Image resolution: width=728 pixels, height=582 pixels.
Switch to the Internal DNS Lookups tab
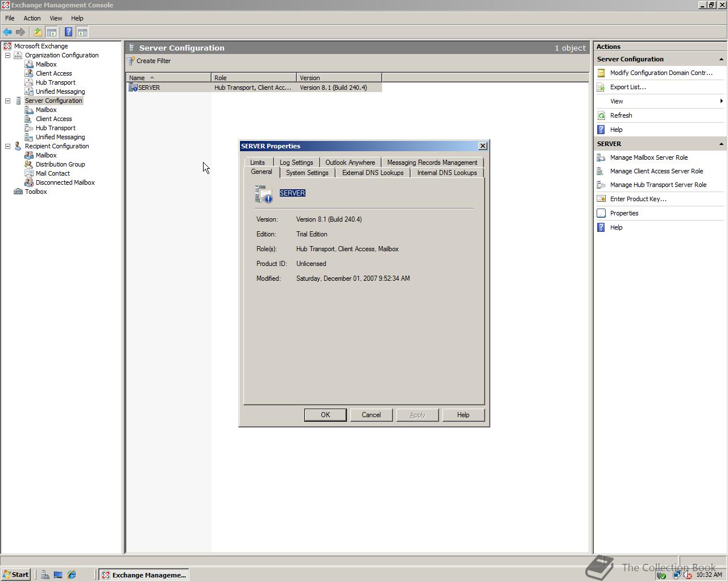coord(447,173)
